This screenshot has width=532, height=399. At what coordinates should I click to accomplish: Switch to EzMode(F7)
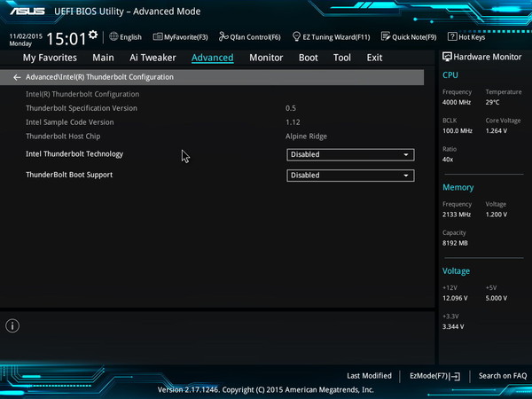coord(435,376)
